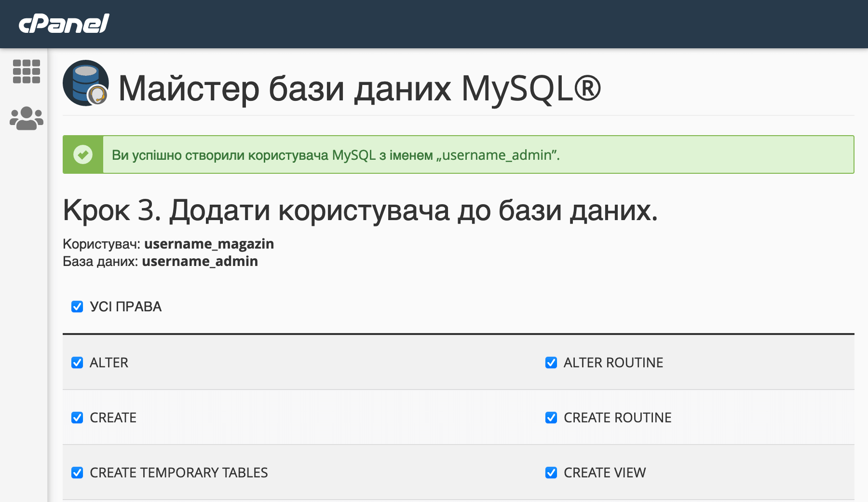Click the ALTER ROUTINE label text
The width and height of the screenshot is (868, 502).
pos(613,363)
